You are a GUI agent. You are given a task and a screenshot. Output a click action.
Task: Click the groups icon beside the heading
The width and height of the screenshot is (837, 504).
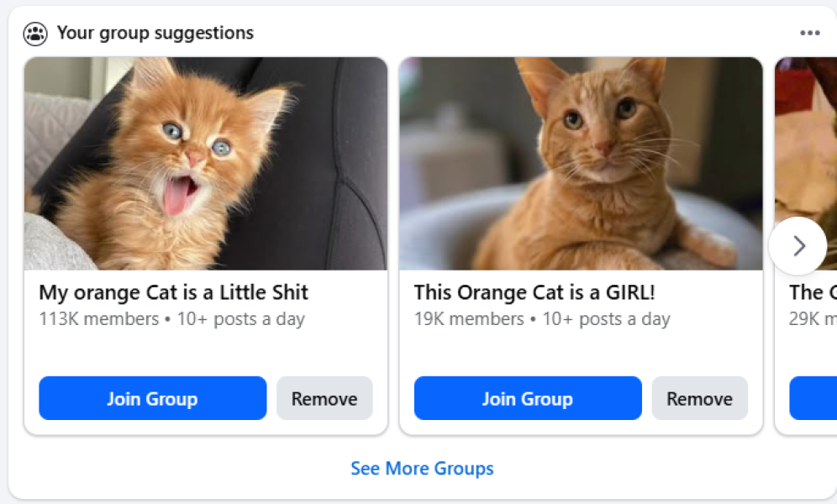coord(35,34)
